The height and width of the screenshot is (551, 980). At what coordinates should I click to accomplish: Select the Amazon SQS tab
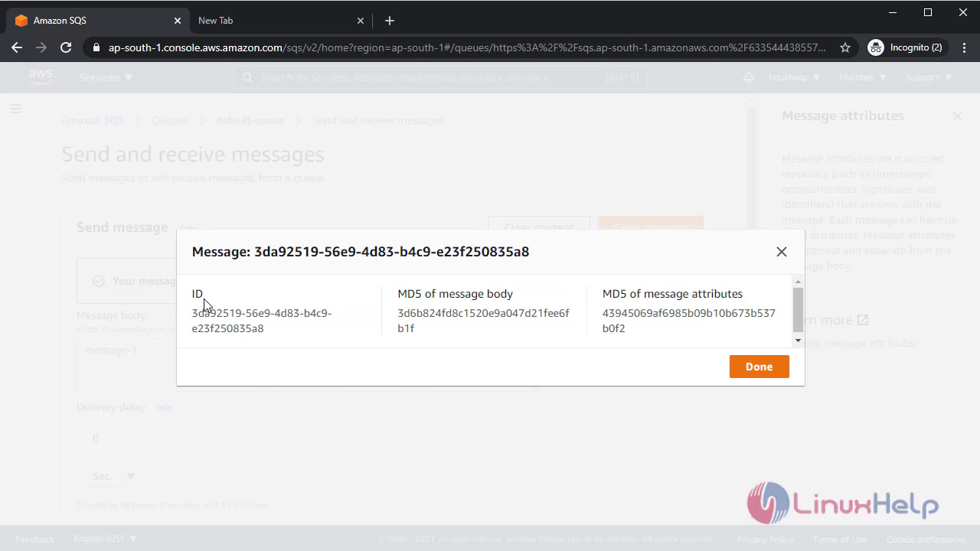tap(96, 21)
